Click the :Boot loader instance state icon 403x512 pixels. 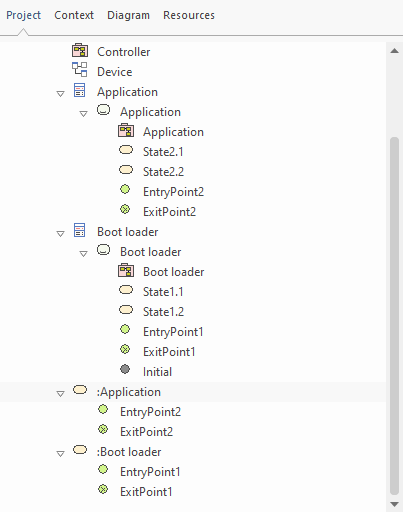click(x=80, y=450)
